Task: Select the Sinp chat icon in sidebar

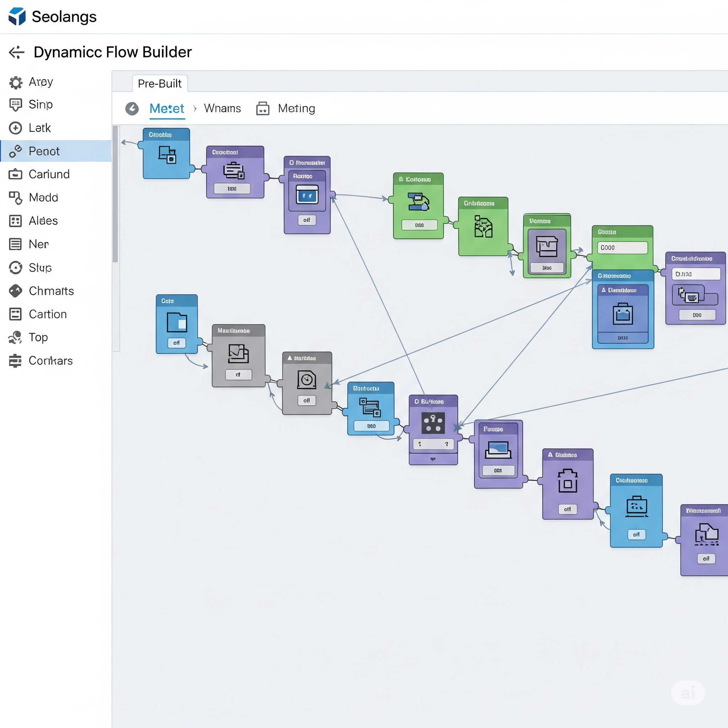Action: click(15, 105)
